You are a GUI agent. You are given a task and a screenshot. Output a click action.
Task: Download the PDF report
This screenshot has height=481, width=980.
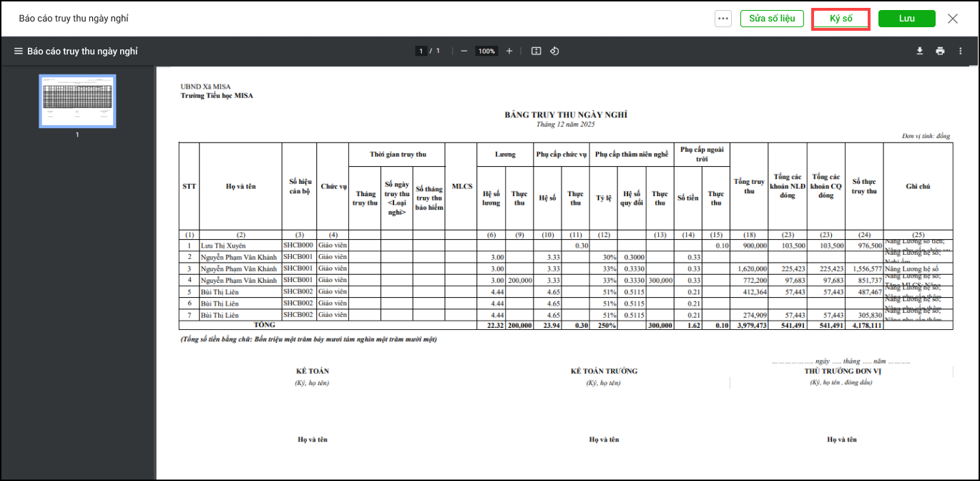pos(920,52)
